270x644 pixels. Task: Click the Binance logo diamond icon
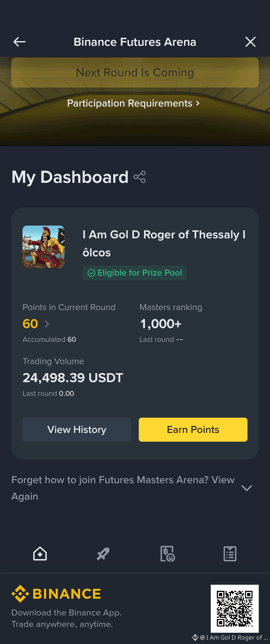pos(20,594)
